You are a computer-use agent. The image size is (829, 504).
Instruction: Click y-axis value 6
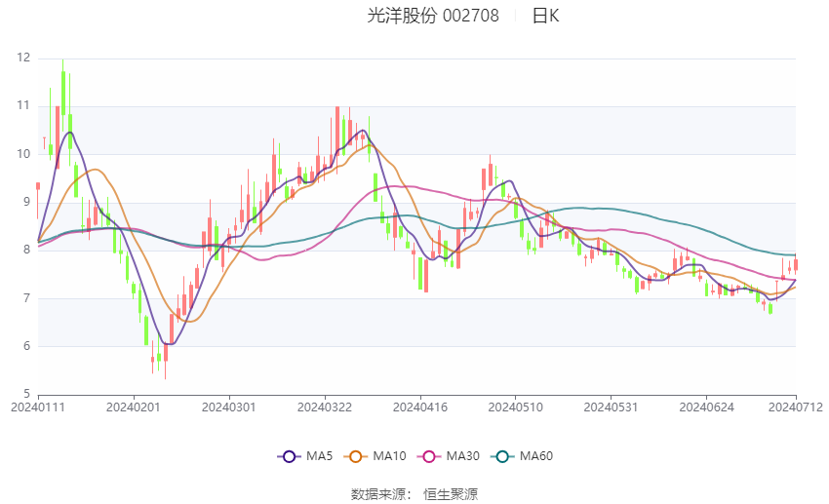click(26, 346)
